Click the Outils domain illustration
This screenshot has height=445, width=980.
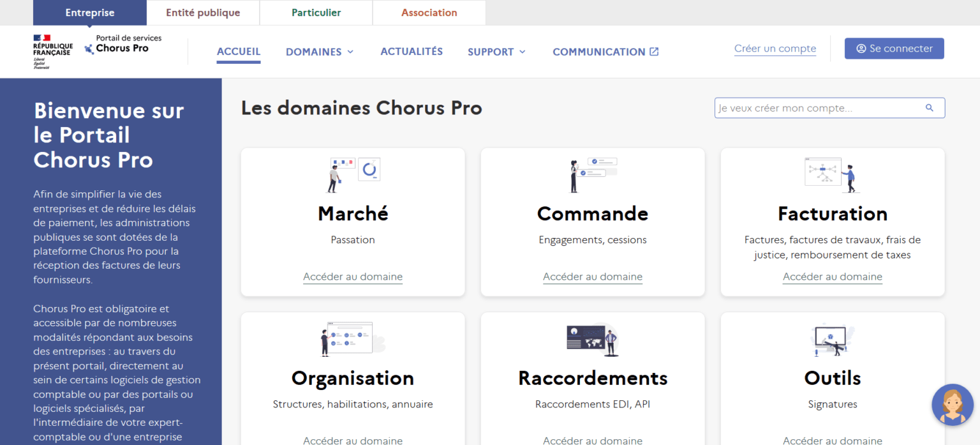click(x=832, y=339)
